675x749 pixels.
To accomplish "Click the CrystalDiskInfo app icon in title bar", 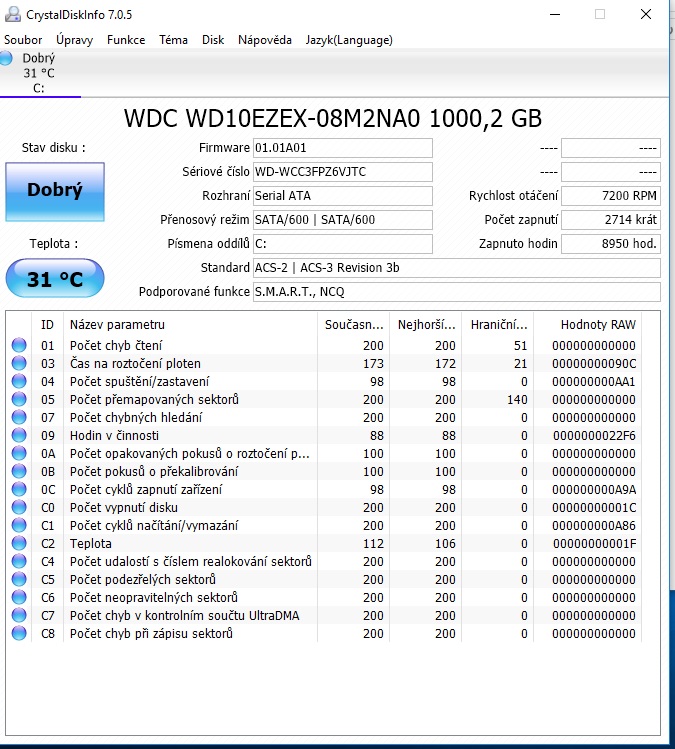I will point(12,14).
